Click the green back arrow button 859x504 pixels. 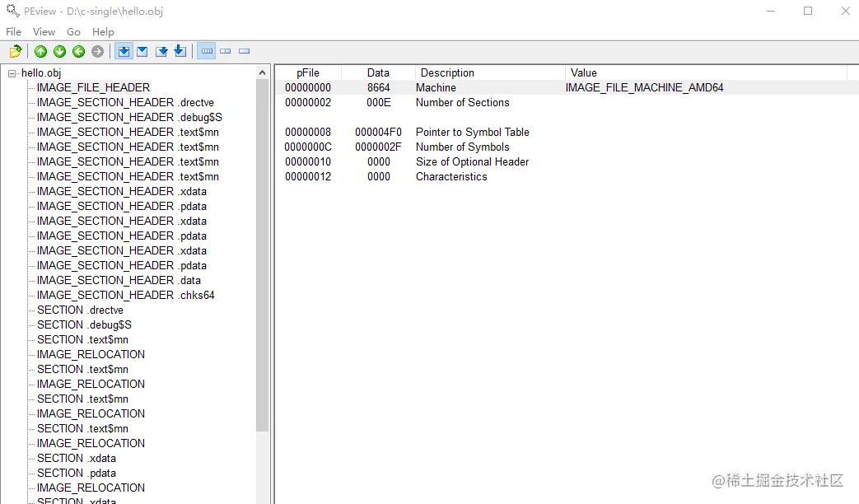pos(78,52)
